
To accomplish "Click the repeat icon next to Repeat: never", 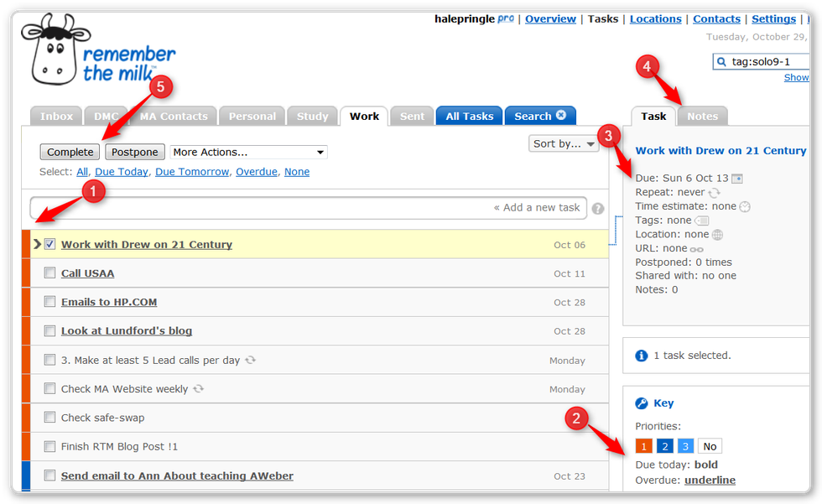I will [x=714, y=193].
